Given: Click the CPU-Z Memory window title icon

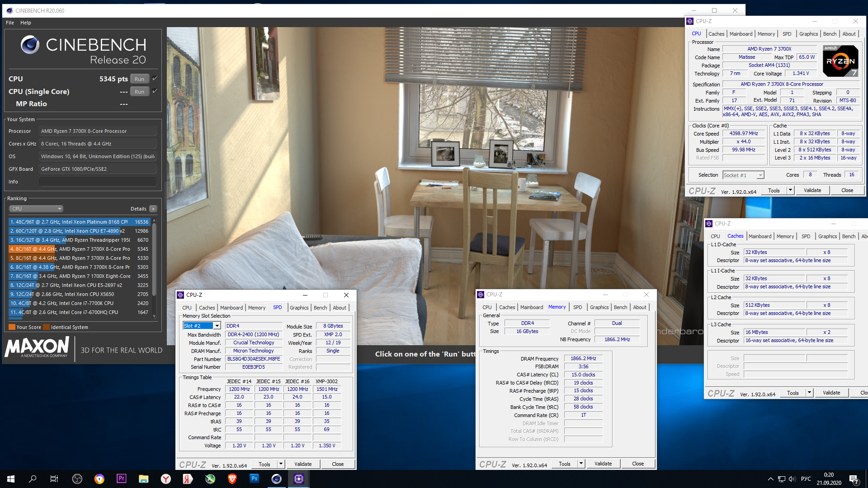Looking at the screenshot, I should [481, 295].
